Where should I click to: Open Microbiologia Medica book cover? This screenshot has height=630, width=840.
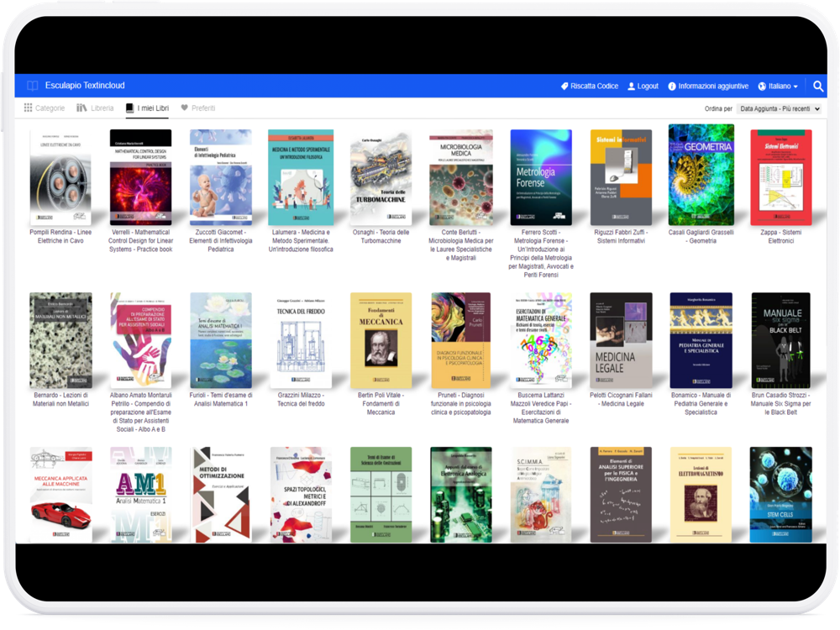coord(461,177)
